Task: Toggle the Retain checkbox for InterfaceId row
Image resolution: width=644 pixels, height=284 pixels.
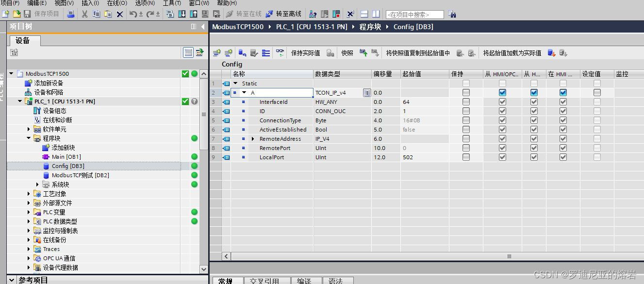Action: [466, 102]
